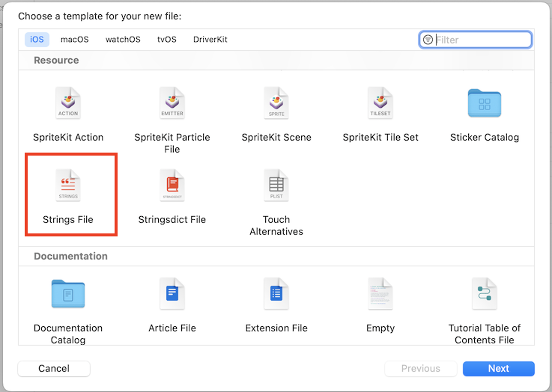
Task: Select the SpriteKit Tile Set icon
Action: (x=380, y=103)
